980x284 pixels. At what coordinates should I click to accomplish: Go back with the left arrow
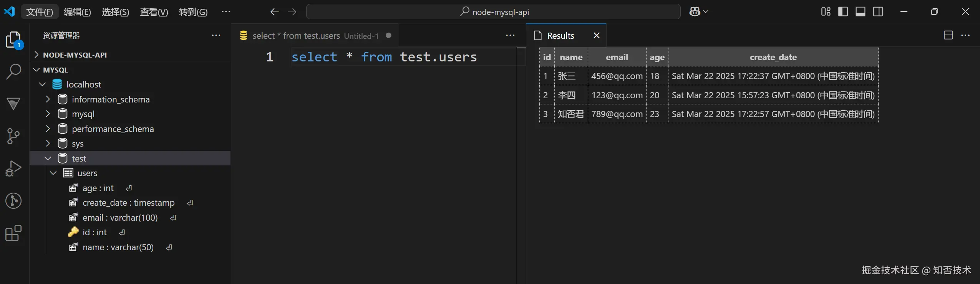[x=274, y=12]
